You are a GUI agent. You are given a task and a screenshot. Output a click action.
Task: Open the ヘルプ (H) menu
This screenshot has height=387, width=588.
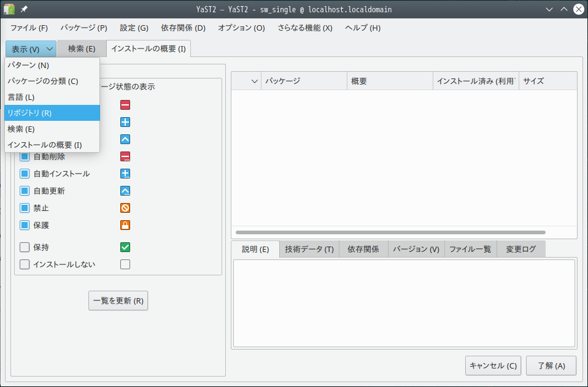coord(363,28)
